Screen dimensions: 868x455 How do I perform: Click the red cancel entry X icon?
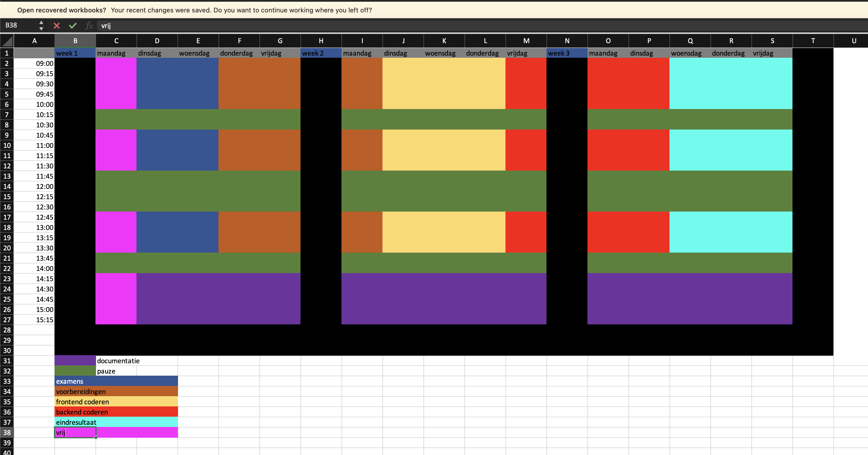(x=57, y=26)
